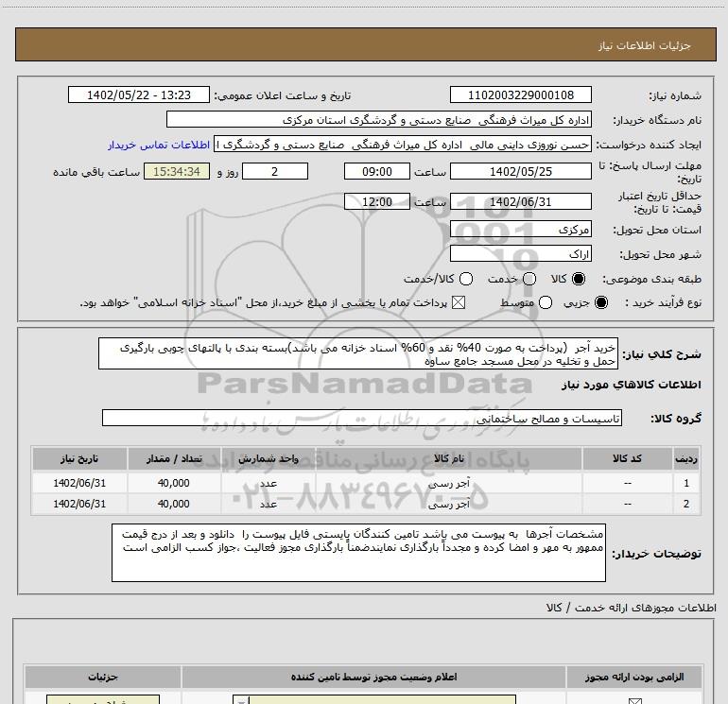Click the ردیف column header
Screen dimensions: 728x704
[686, 458]
